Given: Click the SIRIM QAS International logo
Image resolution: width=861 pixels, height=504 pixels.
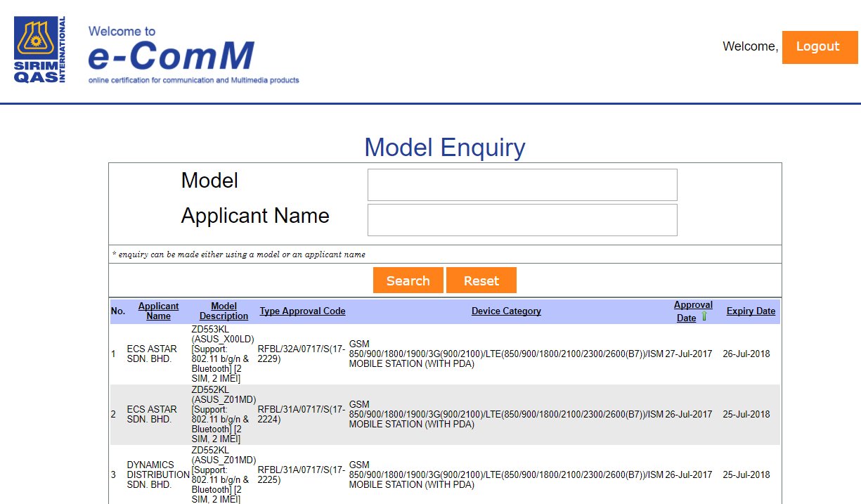Looking at the screenshot, I should click(40, 51).
